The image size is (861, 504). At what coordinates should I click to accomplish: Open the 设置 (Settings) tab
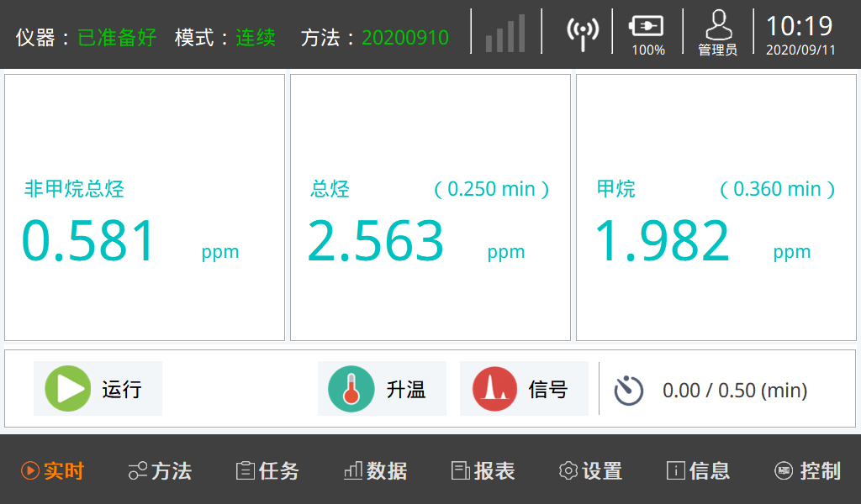tap(590, 471)
